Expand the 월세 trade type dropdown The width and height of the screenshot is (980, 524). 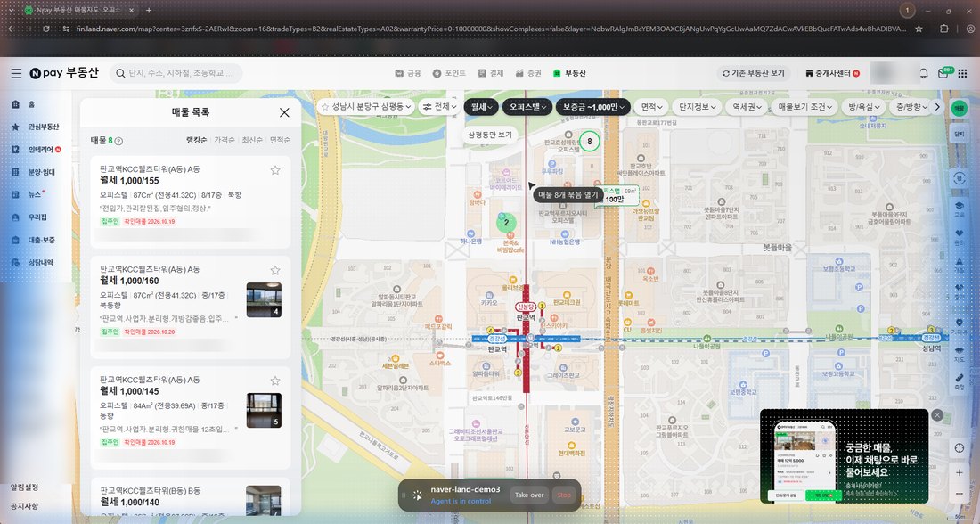click(481, 107)
